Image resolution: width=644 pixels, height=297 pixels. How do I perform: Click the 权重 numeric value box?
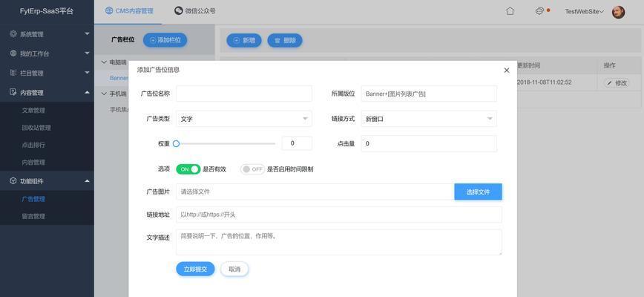(297, 143)
